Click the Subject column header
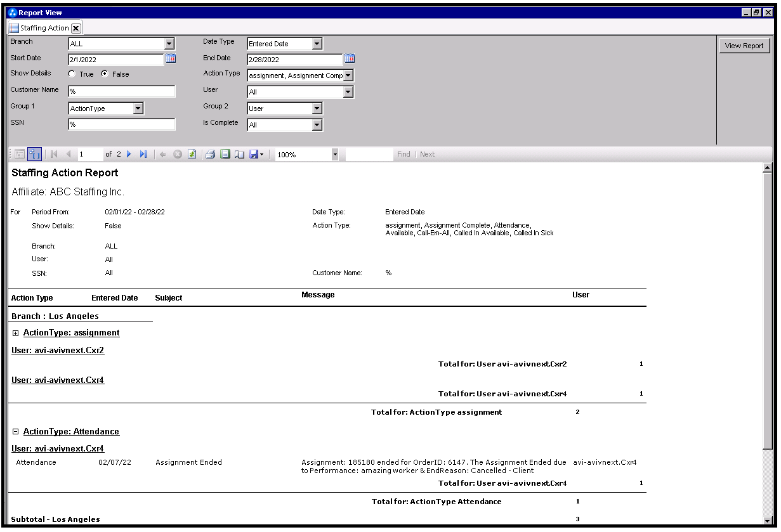Viewport: 781px width, 532px height. [x=169, y=298]
